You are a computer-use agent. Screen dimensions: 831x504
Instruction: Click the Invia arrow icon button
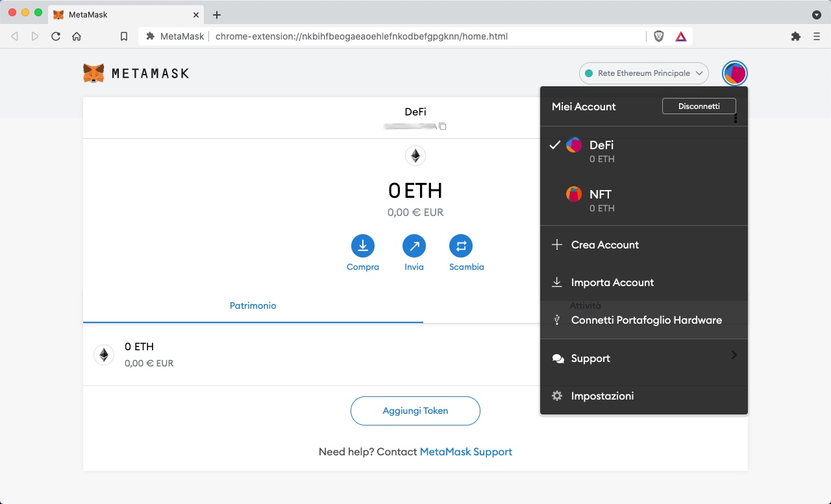pos(414,246)
